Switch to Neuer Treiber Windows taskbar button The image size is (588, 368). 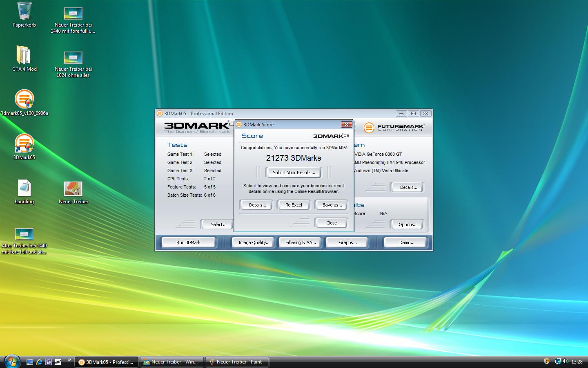click(171, 362)
